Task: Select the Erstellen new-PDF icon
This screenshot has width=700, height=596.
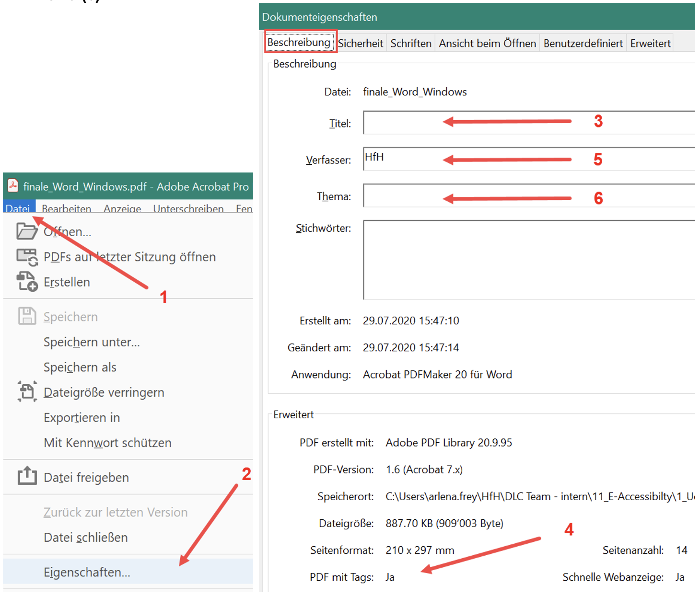Action: (x=27, y=282)
